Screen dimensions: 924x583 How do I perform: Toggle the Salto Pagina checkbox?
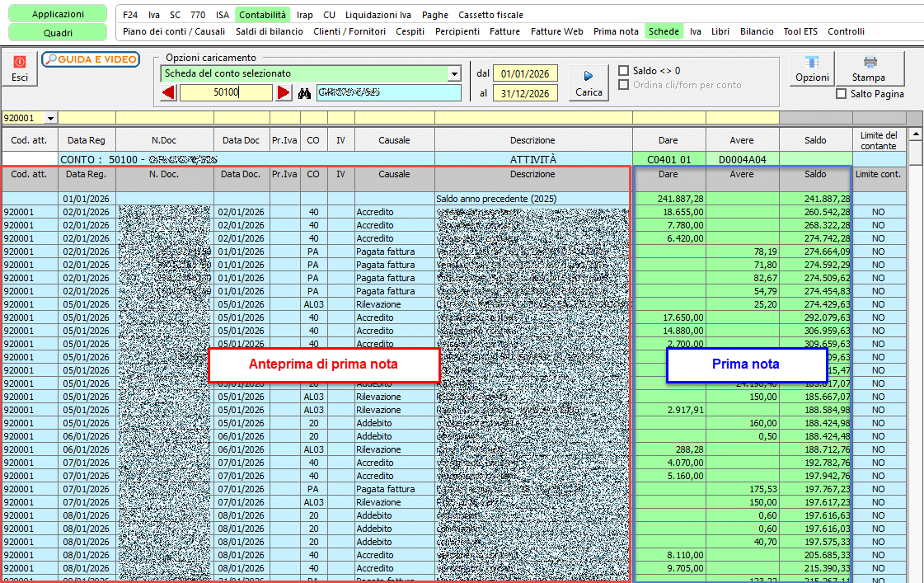pos(841,94)
